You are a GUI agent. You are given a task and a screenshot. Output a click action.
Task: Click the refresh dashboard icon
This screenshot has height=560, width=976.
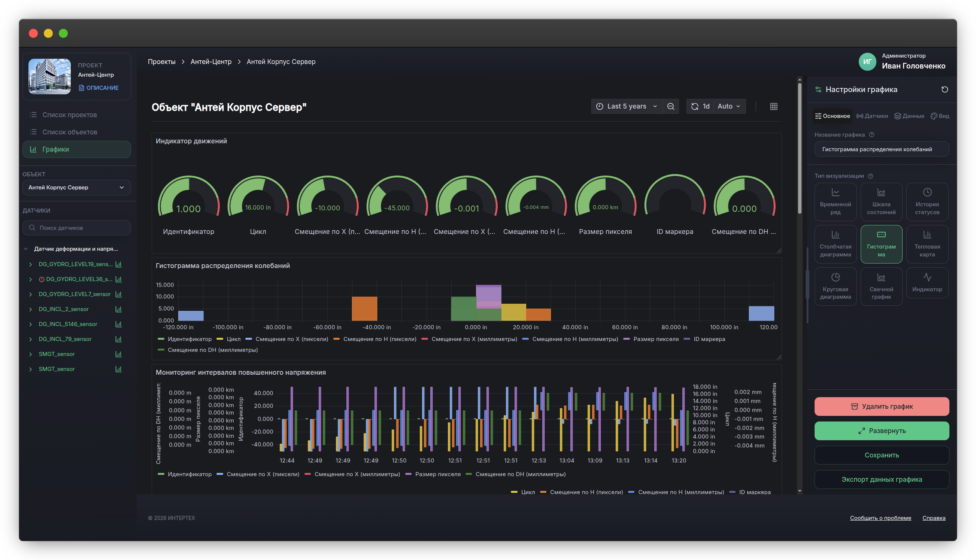coord(694,107)
